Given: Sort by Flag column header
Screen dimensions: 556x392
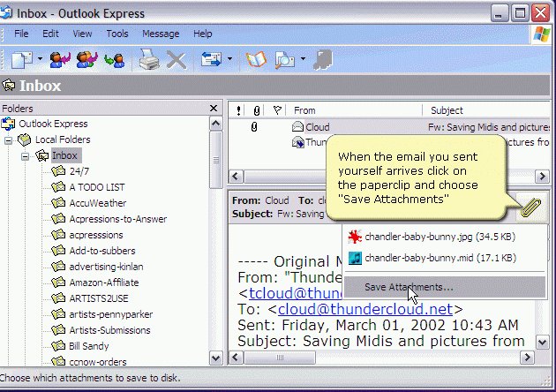Looking at the screenshot, I should 277,110.
